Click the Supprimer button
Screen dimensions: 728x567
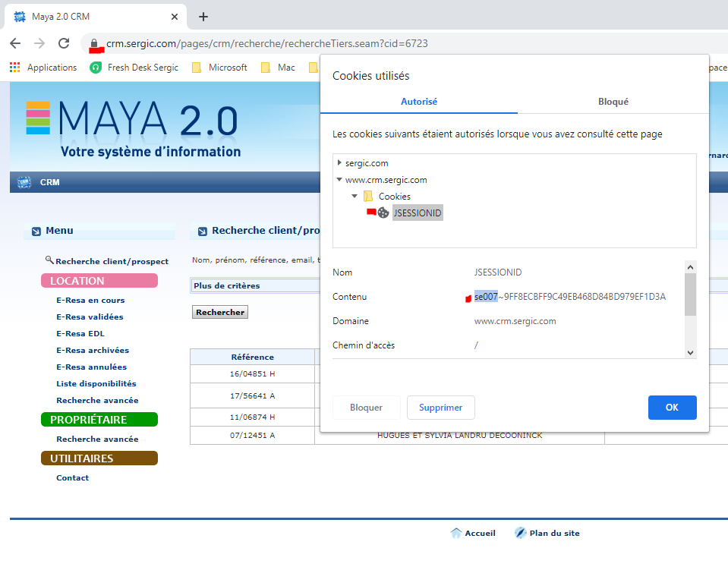pos(440,408)
